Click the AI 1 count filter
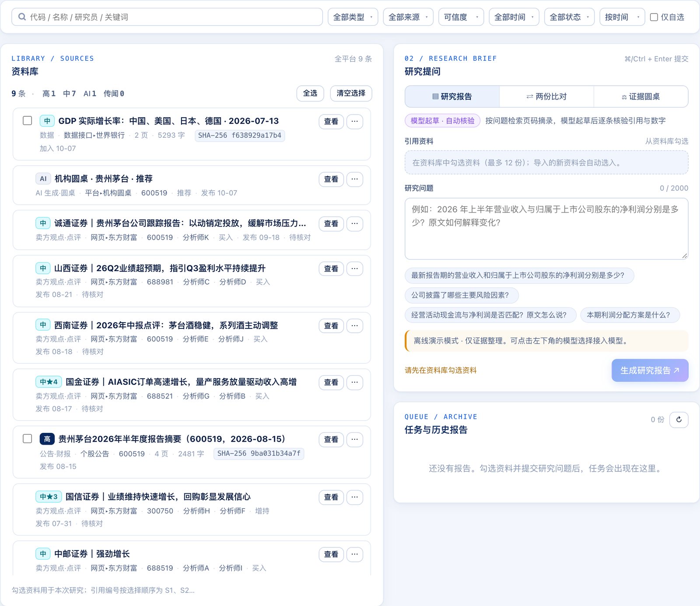The width and height of the screenshot is (700, 606). coord(90,94)
